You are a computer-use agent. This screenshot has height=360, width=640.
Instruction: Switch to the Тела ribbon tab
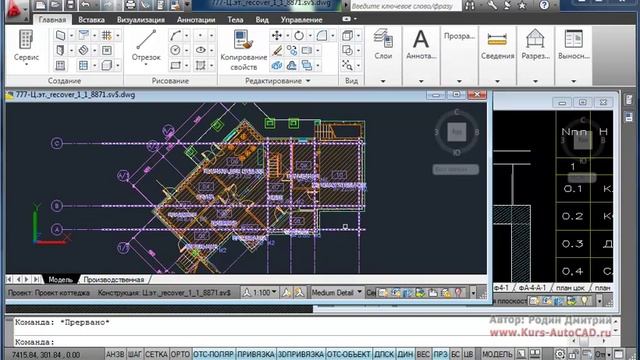235,20
